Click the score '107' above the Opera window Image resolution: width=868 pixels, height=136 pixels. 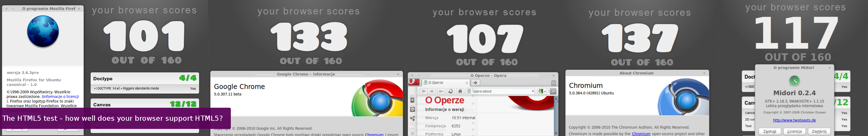[485, 39]
